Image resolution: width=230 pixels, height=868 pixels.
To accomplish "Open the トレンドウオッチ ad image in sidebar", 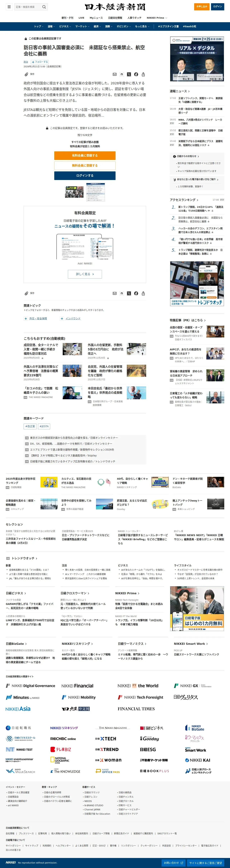I will click(197, 283).
